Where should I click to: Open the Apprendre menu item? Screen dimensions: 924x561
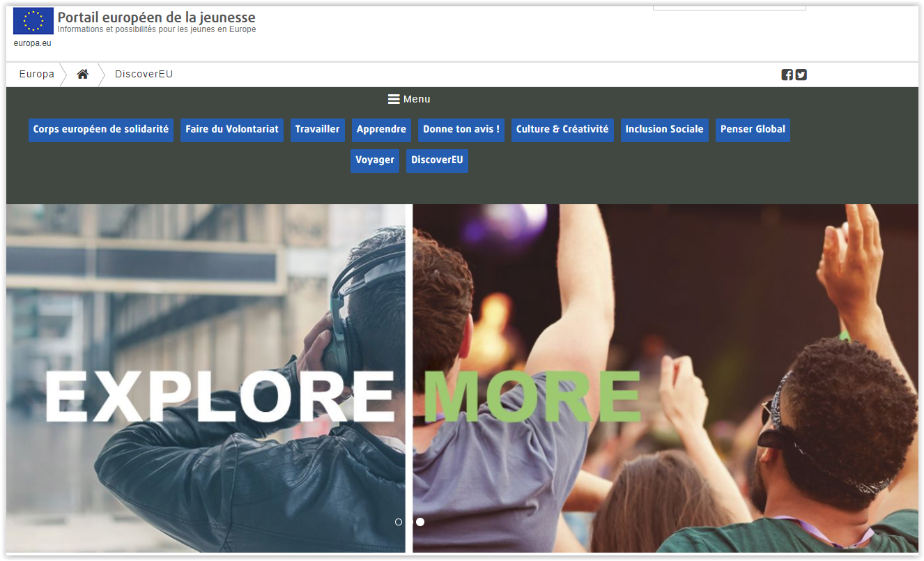pos(381,130)
